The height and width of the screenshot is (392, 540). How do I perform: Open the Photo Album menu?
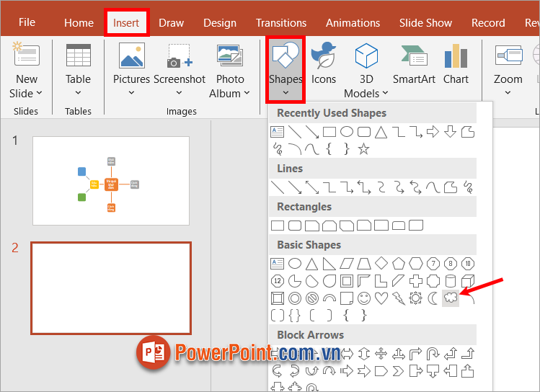[230, 71]
